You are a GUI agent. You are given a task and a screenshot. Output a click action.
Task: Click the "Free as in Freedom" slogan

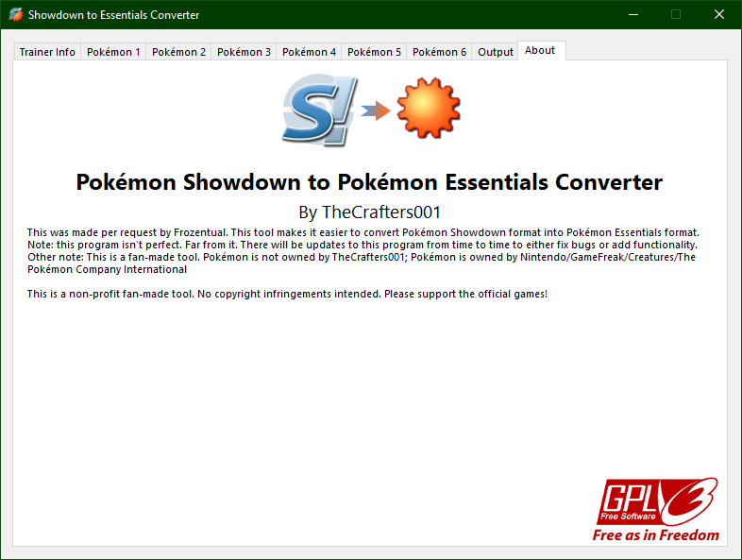[x=655, y=535]
